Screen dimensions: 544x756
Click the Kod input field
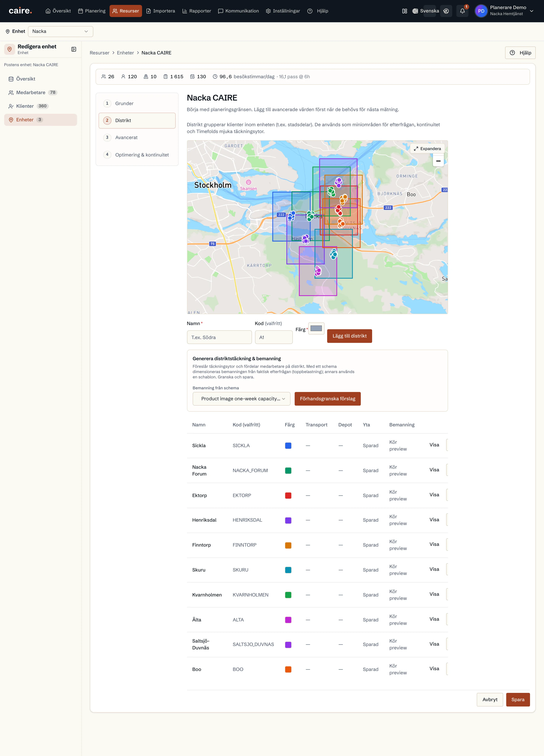(274, 337)
